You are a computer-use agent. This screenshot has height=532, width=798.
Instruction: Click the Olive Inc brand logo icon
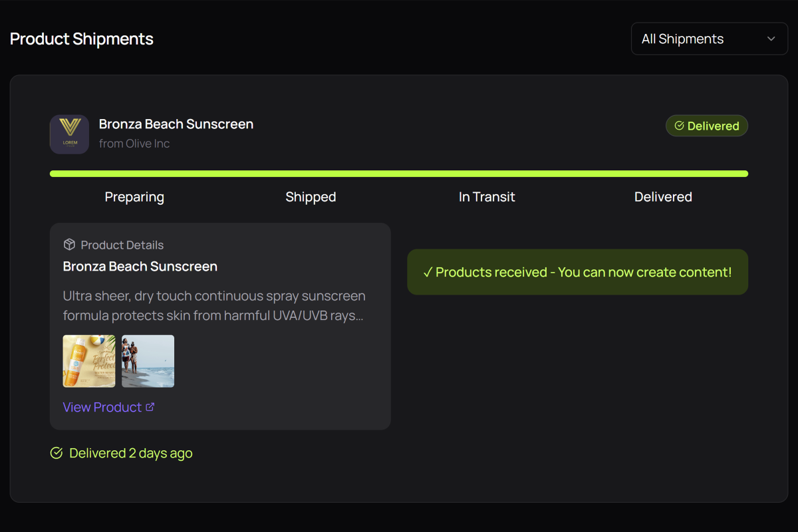click(69, 134)
